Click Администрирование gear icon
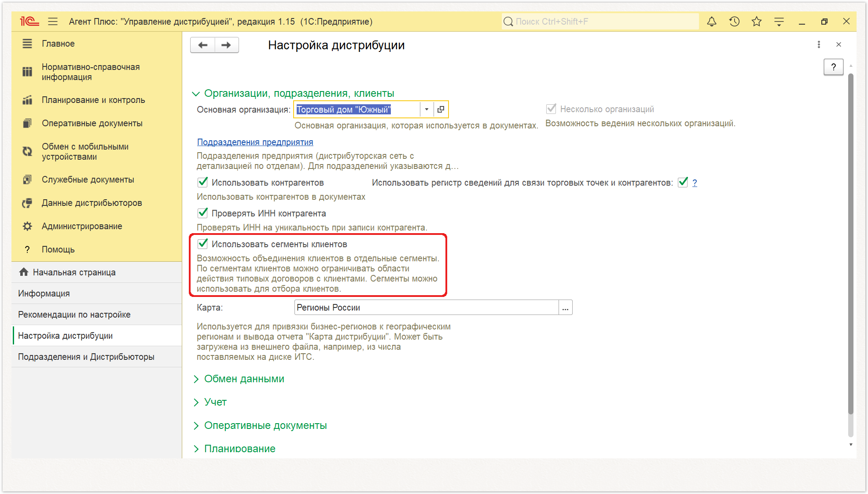This screenshot has width=868, height=494. (27, 226)
